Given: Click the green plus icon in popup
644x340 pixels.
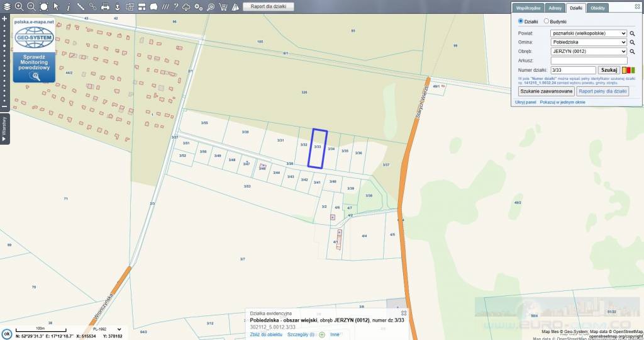Looking at the screenshot, I should tap(322, 335).
